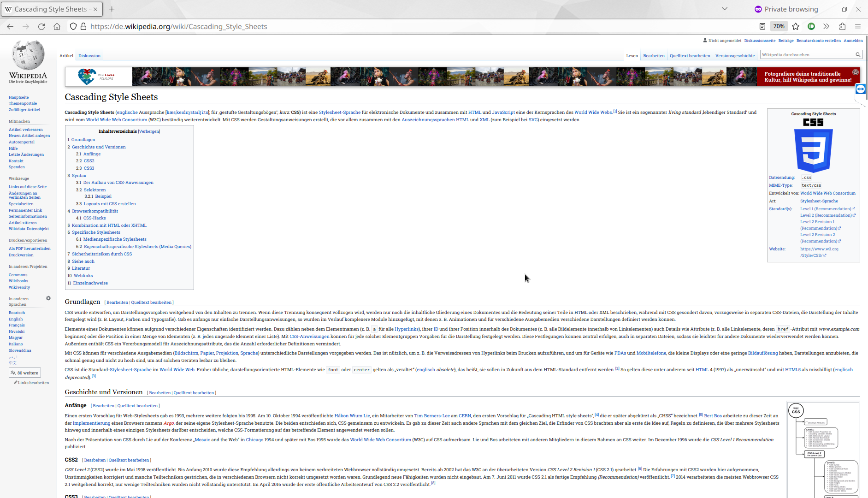This screenshot has width=868, height=498.
Task: Click the browser URL address bar
Action: click(x=415, y=26)
